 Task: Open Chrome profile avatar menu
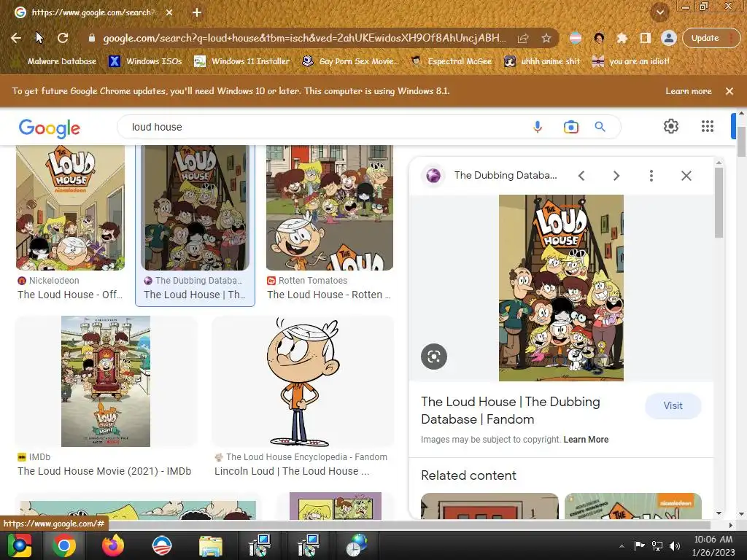point(668,38)
